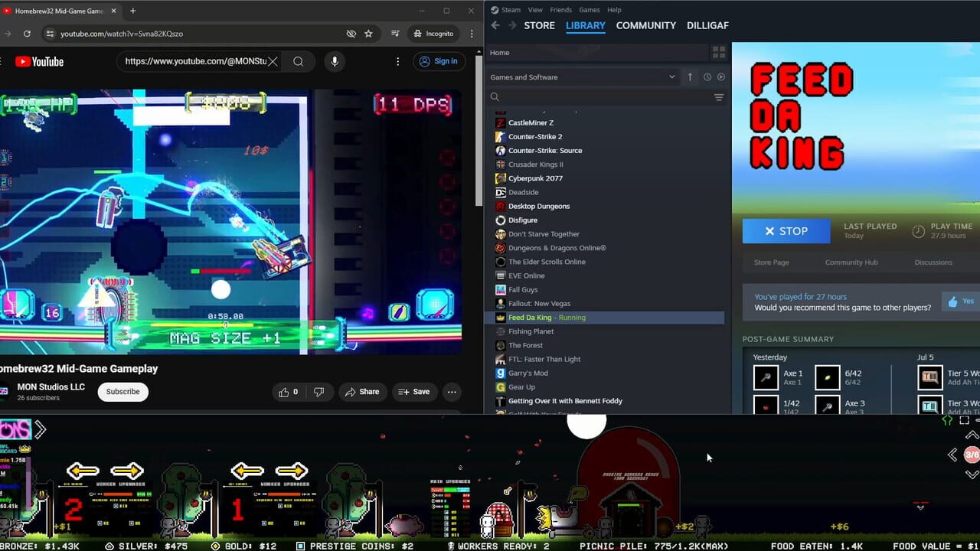Dislike the Homebrew32 video
980x551 pixels.
click(x=319, y=392)
